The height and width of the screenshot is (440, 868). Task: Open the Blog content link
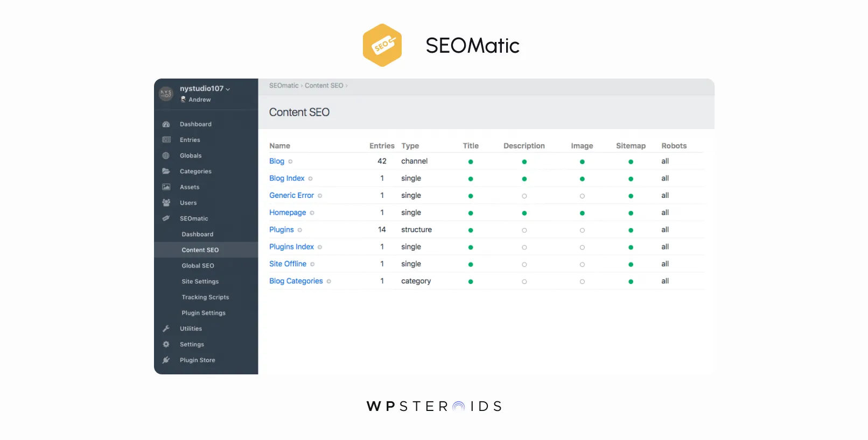(x=277, y=161)
